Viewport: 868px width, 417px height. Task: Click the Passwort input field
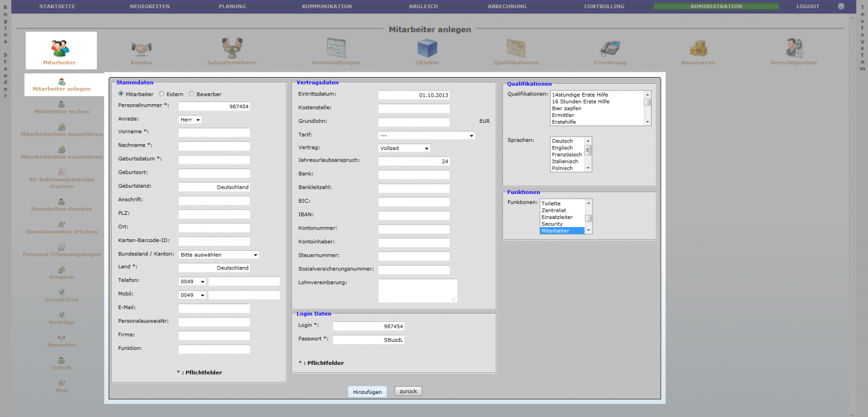pos(369,340)
